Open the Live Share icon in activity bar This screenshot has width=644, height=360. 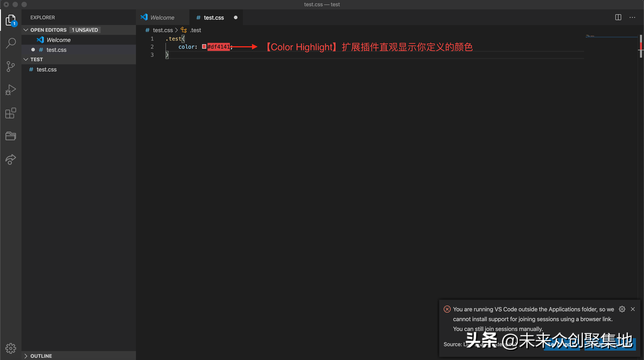[x=11, y=159]
